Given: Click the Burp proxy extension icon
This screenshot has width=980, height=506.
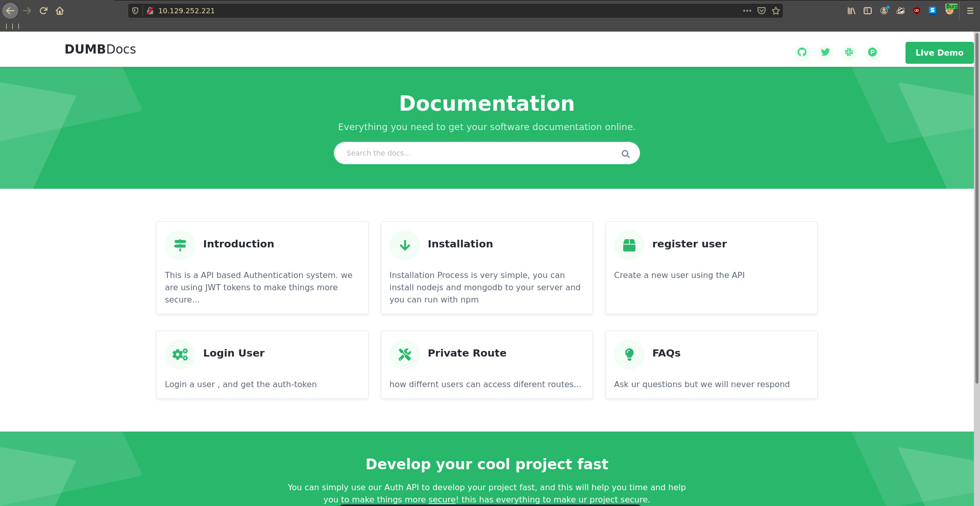Looking at the screenshot, I should [x=949, y=11].
